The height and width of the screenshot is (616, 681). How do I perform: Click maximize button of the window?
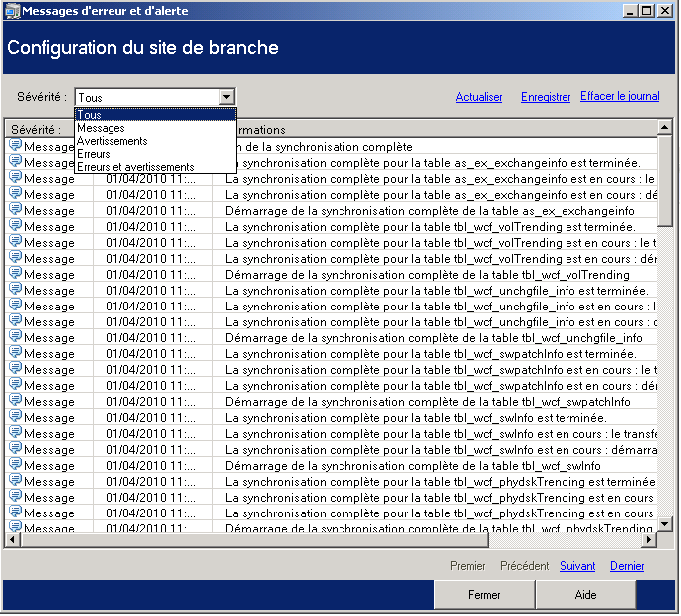click(x=647, y=10)
